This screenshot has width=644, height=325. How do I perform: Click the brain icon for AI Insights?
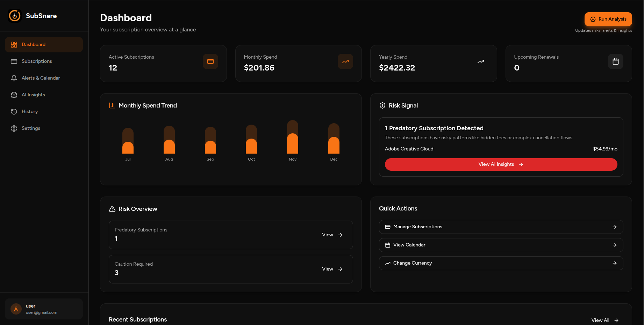[x=14, y=95]
